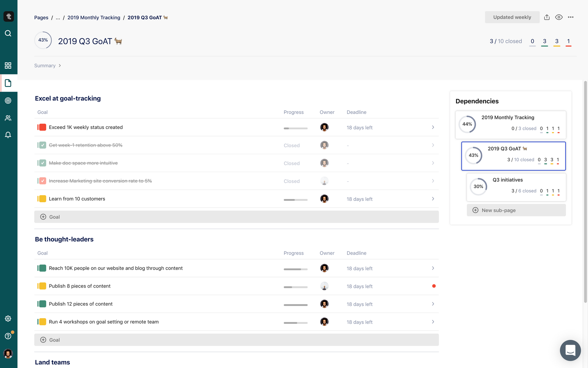
Task: Expand 'Exceed 1K weekly status created' chevron
Action: click(x=433, y=127)
